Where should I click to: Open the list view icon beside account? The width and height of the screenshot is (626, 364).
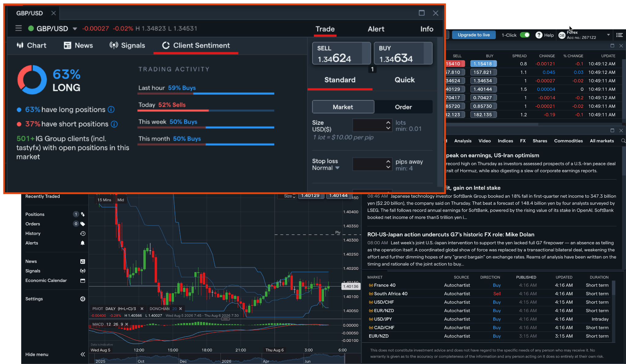coord(619,35)
